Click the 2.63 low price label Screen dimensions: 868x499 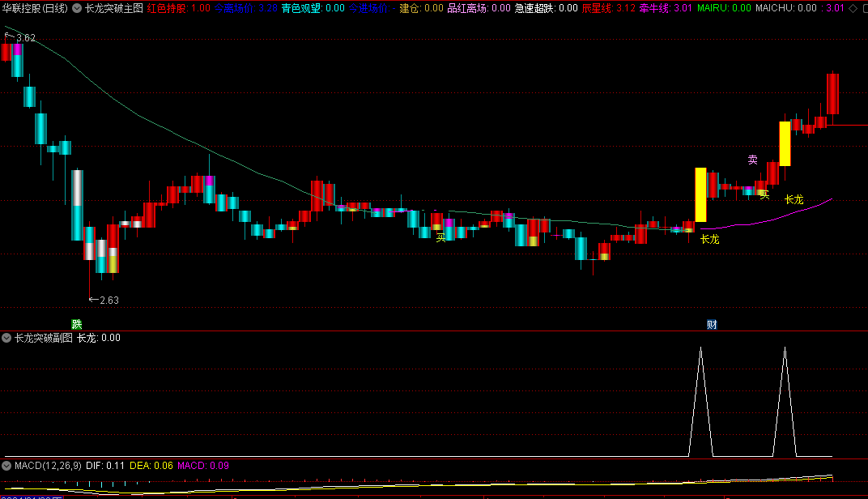[109, 301]
